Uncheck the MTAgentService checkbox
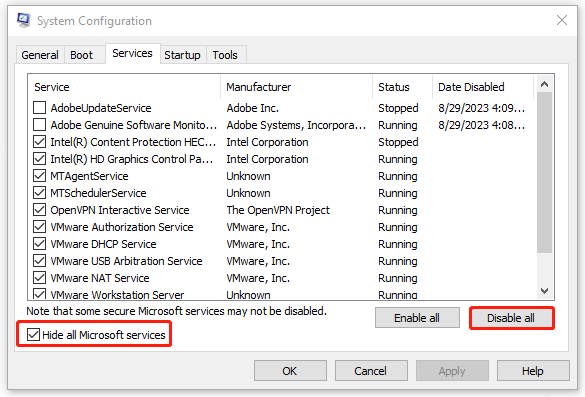585x397 pixels. pos(40,176)
